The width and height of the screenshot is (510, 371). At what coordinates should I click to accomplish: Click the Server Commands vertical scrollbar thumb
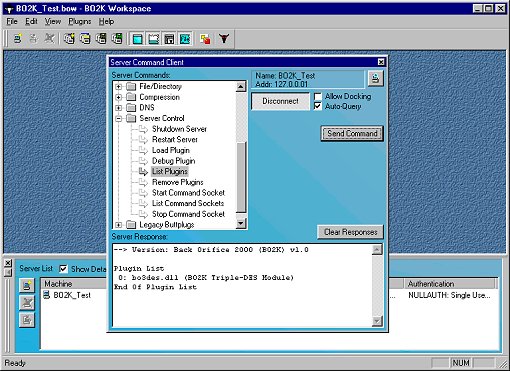pyautogui.click(x=241, y=177)
